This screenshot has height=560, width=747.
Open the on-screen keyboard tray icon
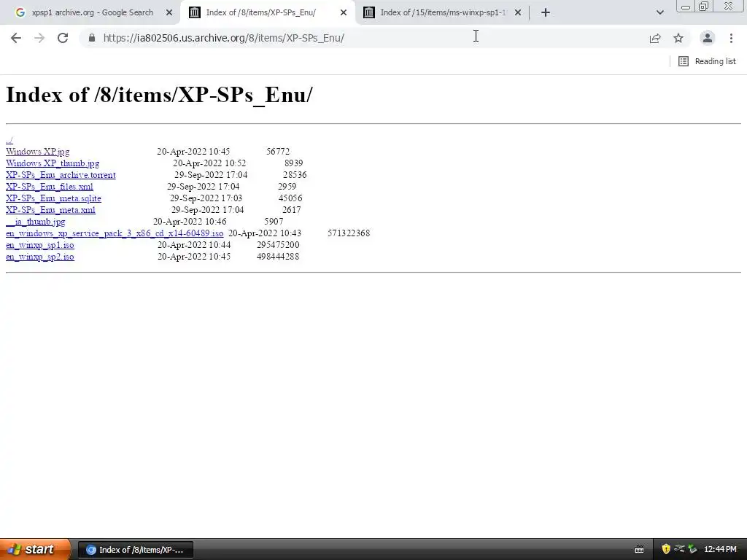point(639,550)
